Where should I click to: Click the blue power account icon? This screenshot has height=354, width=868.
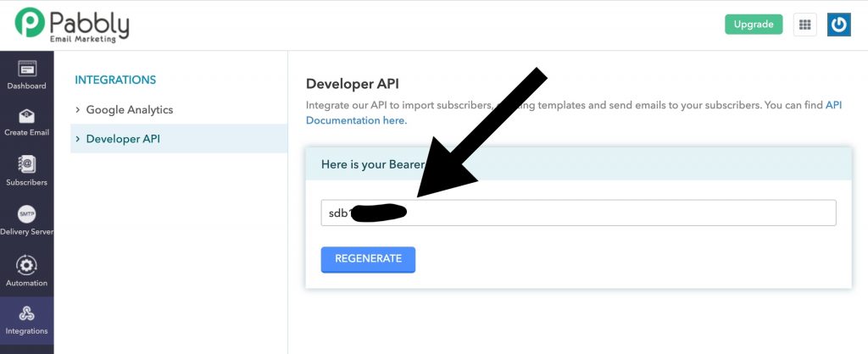tap(838, 25)
